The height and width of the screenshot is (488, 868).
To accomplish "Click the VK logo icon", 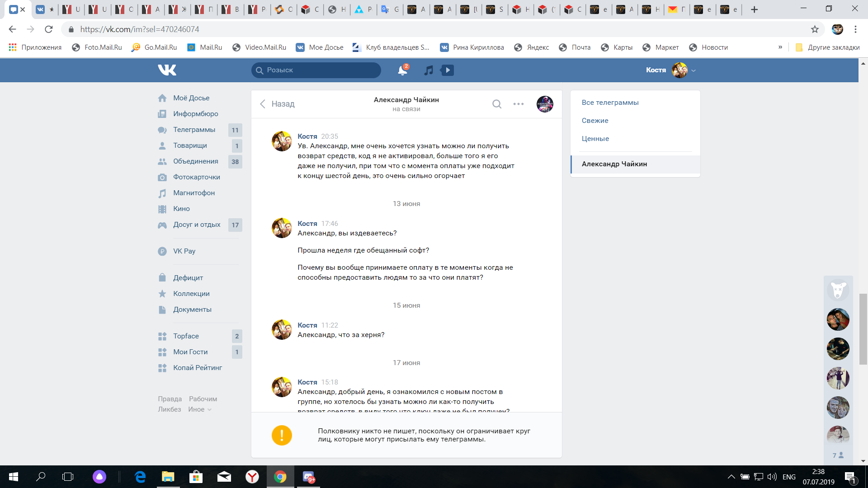I will click(x=167, y=70).
